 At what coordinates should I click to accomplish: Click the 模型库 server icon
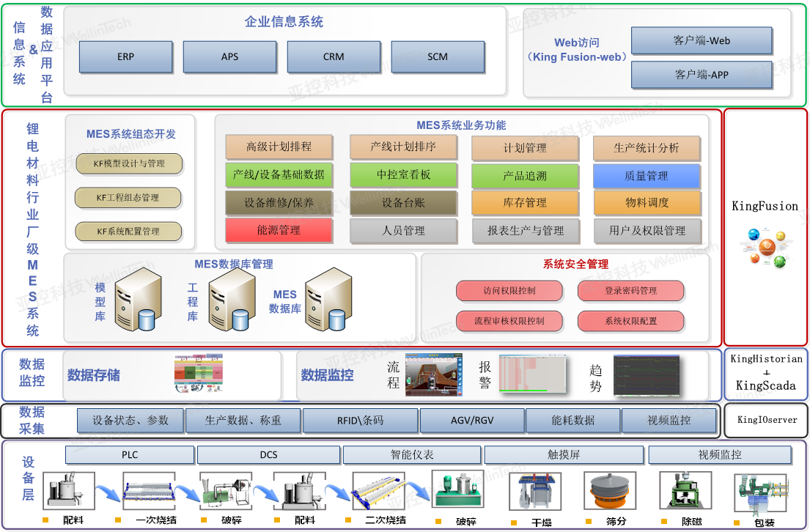[x=137, y=300]
